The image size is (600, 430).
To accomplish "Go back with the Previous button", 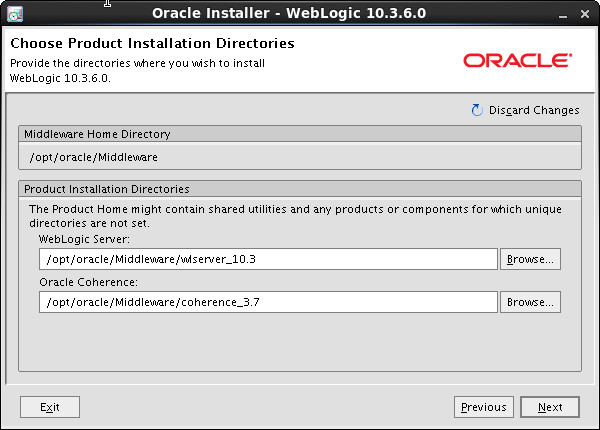I will pos(484,407).
